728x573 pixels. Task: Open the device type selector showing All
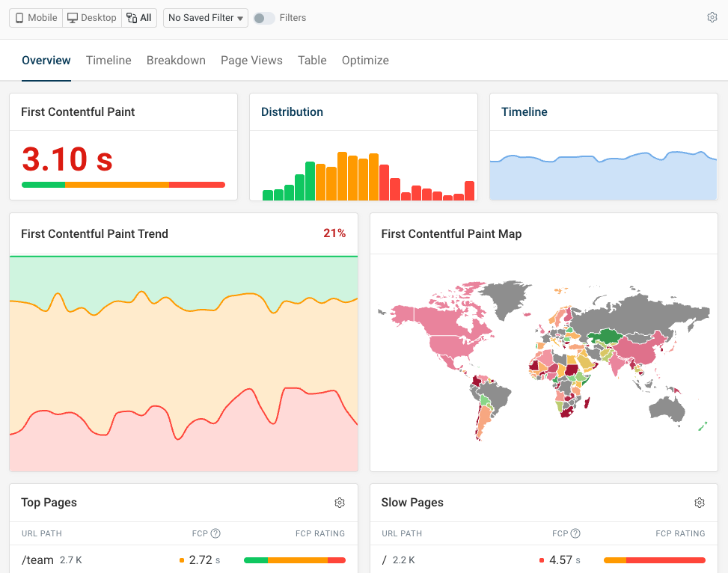pyautogui.click(x=139, y=17)
